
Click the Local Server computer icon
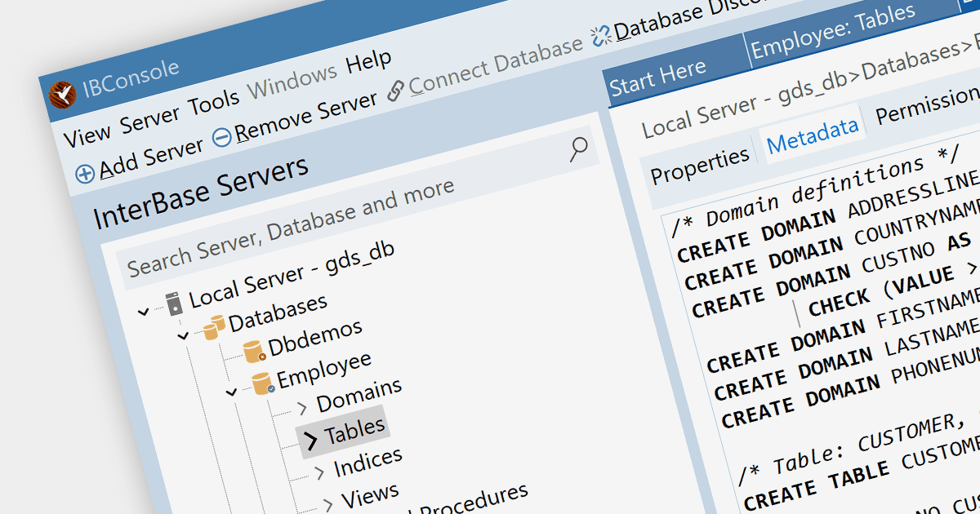pos(174,304)
